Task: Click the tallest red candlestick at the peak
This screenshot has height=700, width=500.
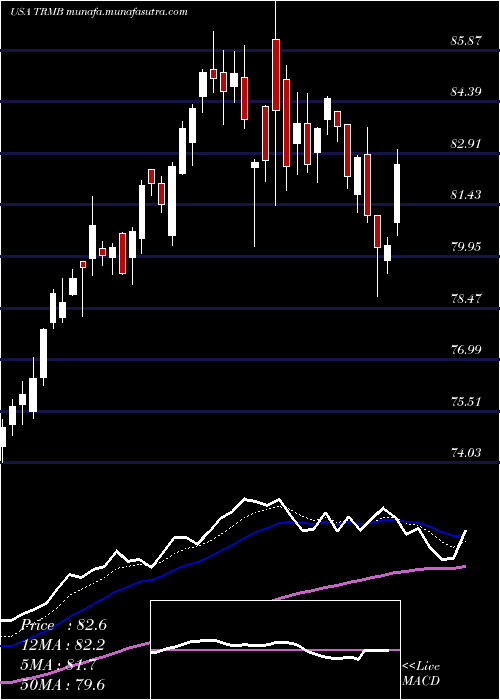Action: point(276,75)
